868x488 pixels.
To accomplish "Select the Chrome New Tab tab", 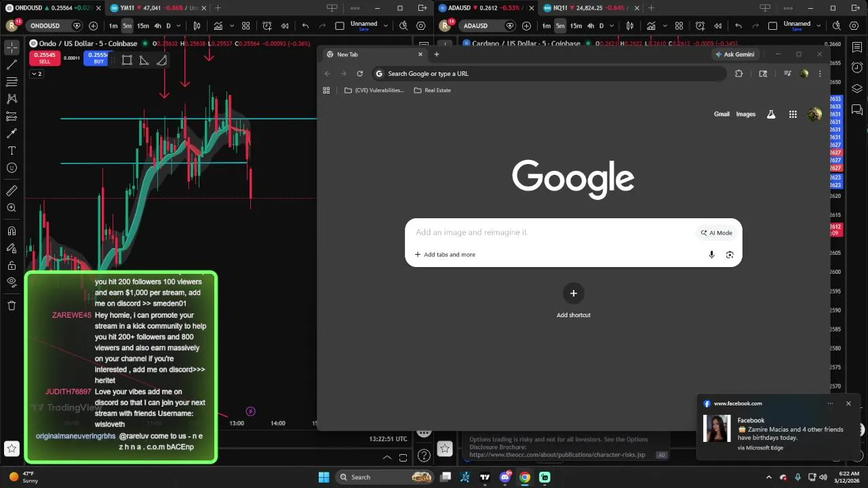I will click(x=374, y=54).
